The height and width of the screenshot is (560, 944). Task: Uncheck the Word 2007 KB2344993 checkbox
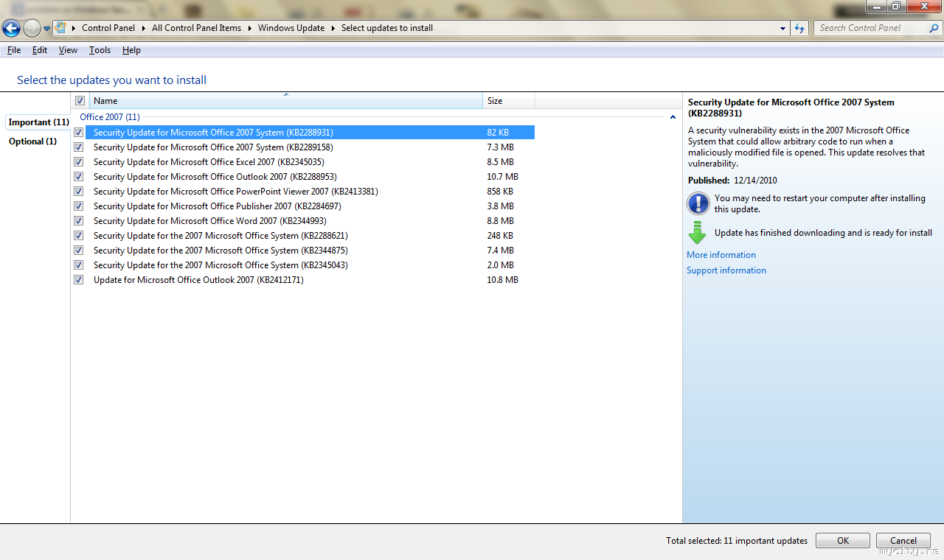[x=79, y=221]
